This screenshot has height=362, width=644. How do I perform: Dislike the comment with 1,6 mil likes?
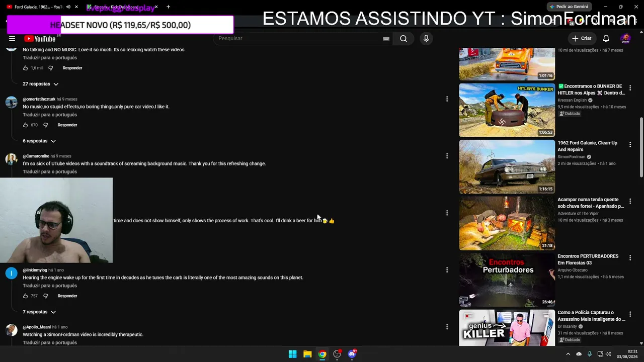point(50,68)
